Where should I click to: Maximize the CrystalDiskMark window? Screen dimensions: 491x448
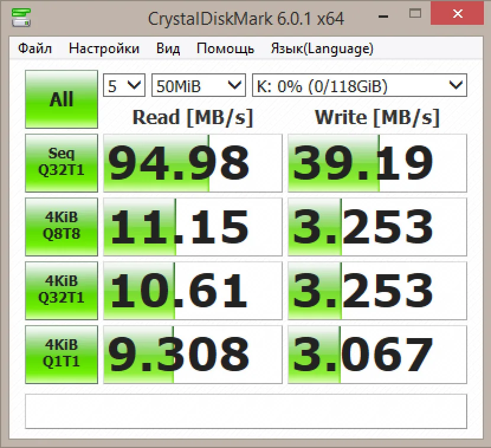tap(415, 14)
